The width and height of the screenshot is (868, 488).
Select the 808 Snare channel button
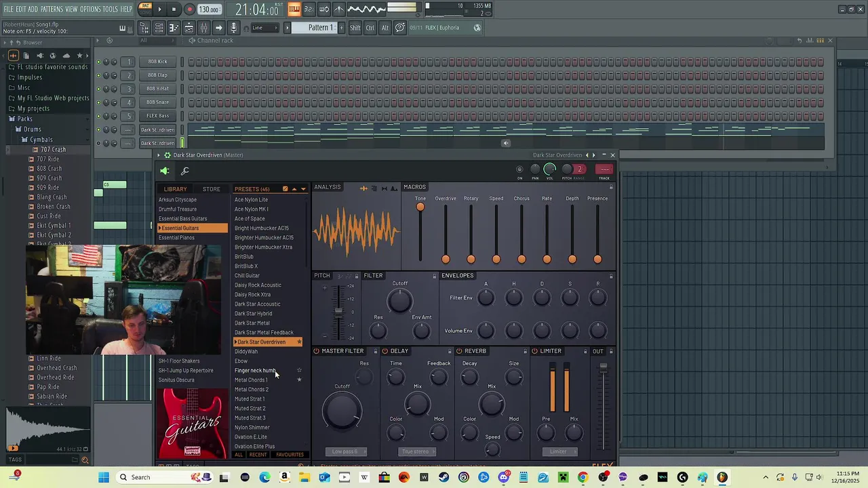coord(157,102)
